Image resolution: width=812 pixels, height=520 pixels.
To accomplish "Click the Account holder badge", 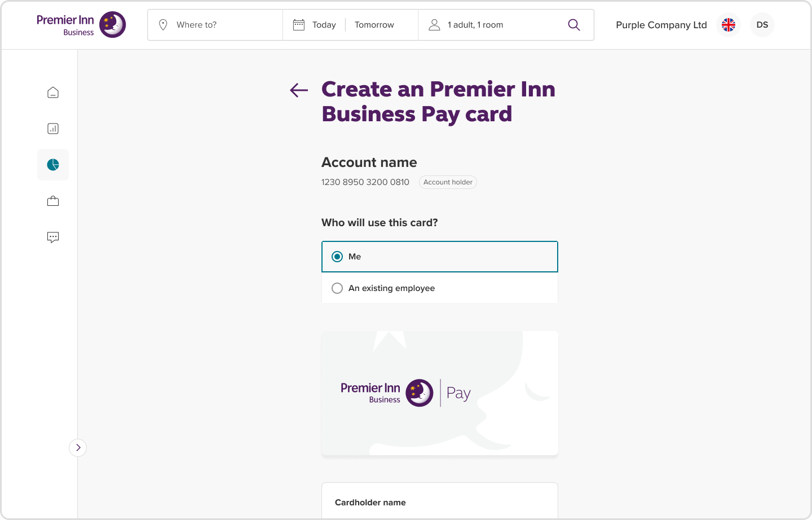I will 448,182.
